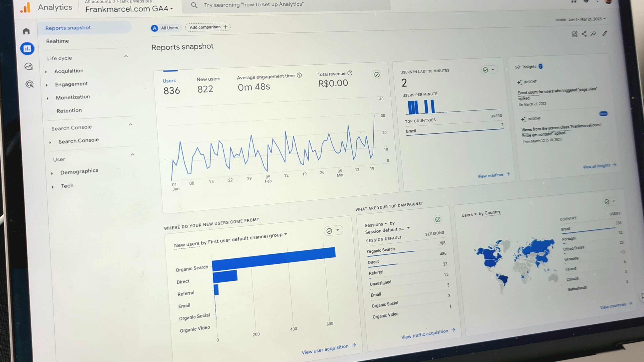Click the Direct bar in chart

[225, 276]
